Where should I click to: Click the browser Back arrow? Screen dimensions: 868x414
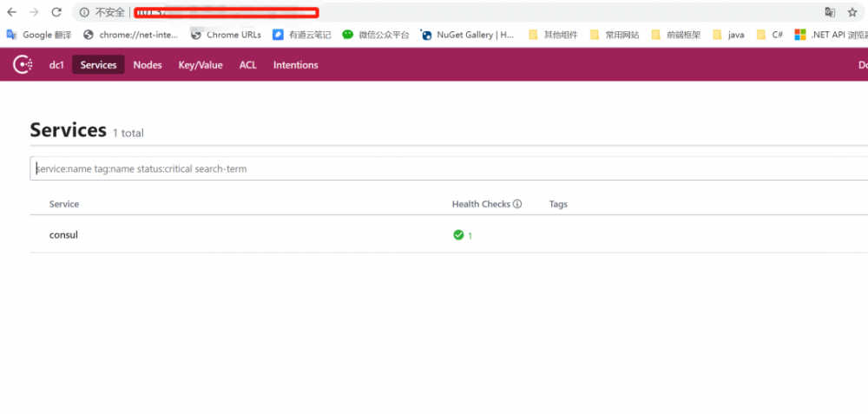click(x=11, y=12)
